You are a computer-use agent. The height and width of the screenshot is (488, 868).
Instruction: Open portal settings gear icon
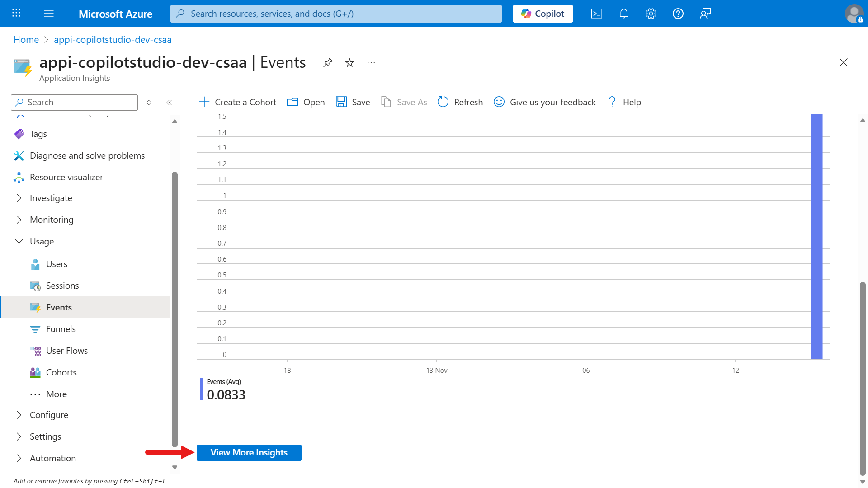click(651, 14)
